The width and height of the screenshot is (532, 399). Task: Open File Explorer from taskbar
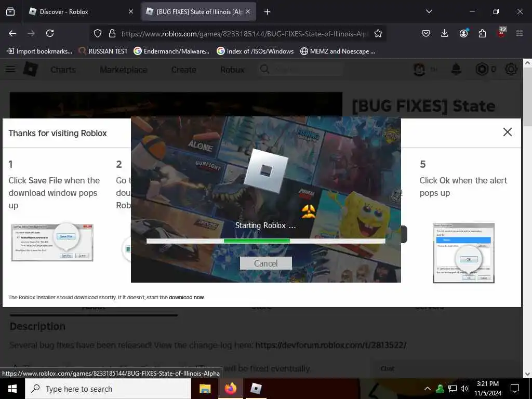[205, 389]
